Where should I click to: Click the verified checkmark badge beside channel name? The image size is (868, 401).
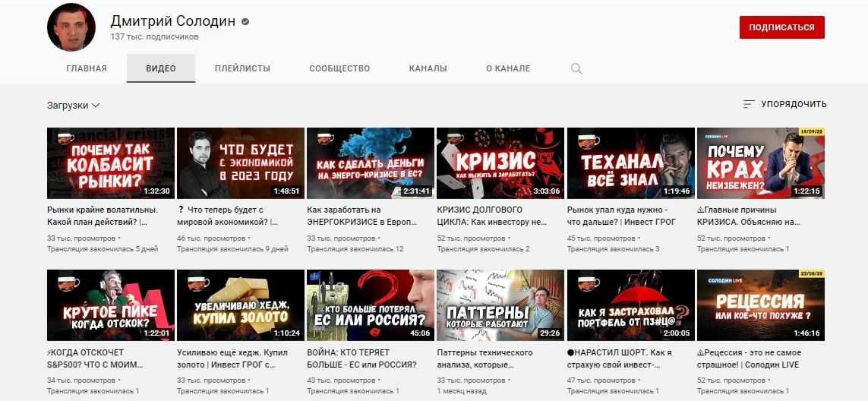245,21
